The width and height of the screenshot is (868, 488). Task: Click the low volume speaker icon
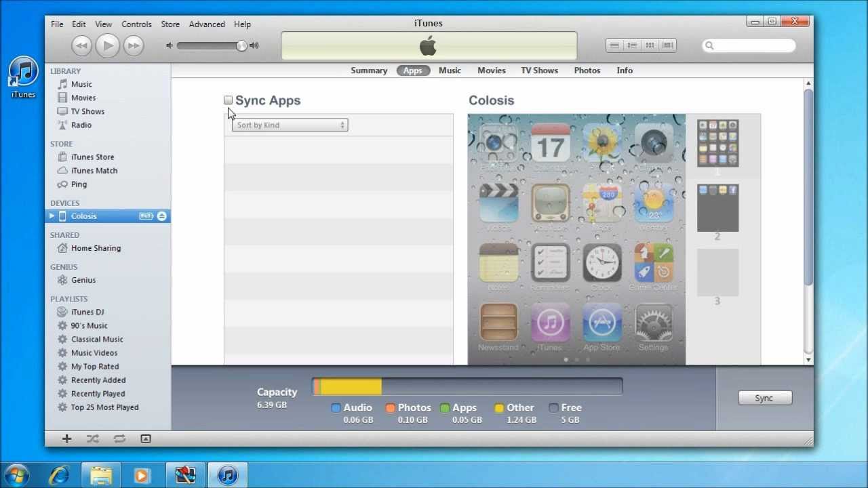(x=170, y=45)
